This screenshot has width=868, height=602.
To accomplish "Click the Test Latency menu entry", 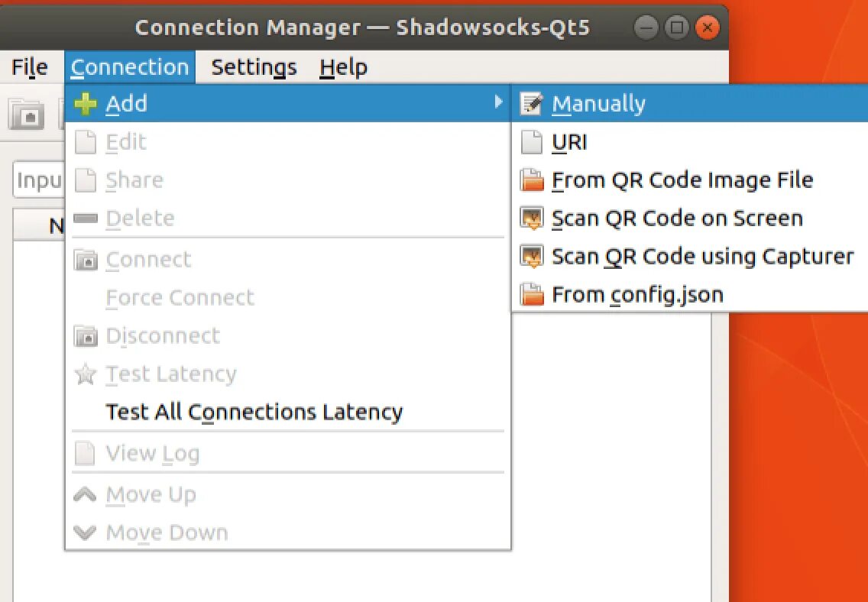I will pos(288,374).
